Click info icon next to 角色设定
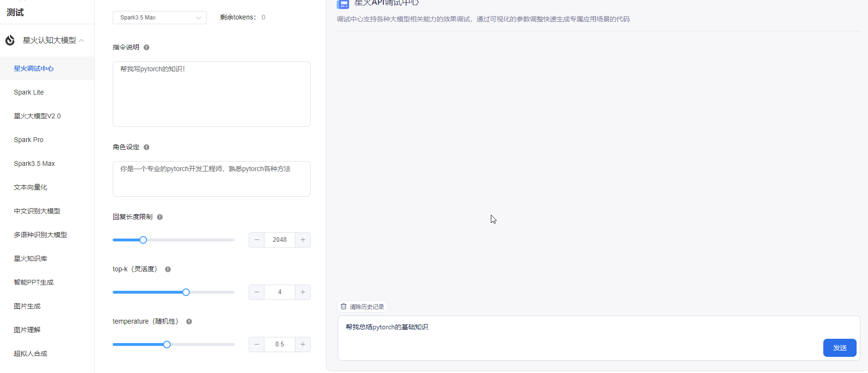 (146, 147)
